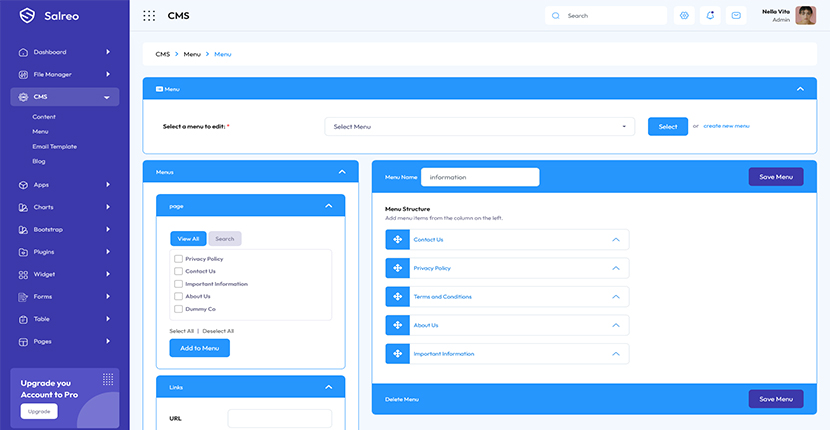Open the messages envelope icon

[736, 16]
